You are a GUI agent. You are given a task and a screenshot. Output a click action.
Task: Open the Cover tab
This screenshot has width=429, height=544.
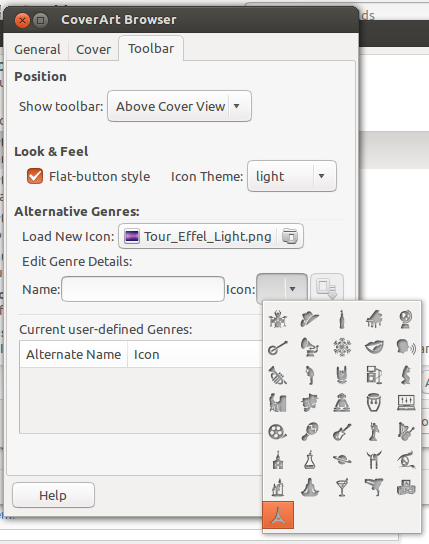[93, 49]
